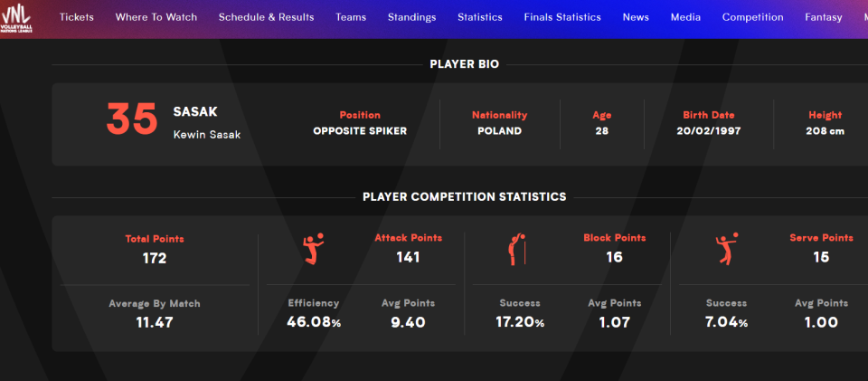Click the player name Kewin Sasak
The height and width of the screenshot is (381, 868).
pyautogui.click(x=207, y=135)
